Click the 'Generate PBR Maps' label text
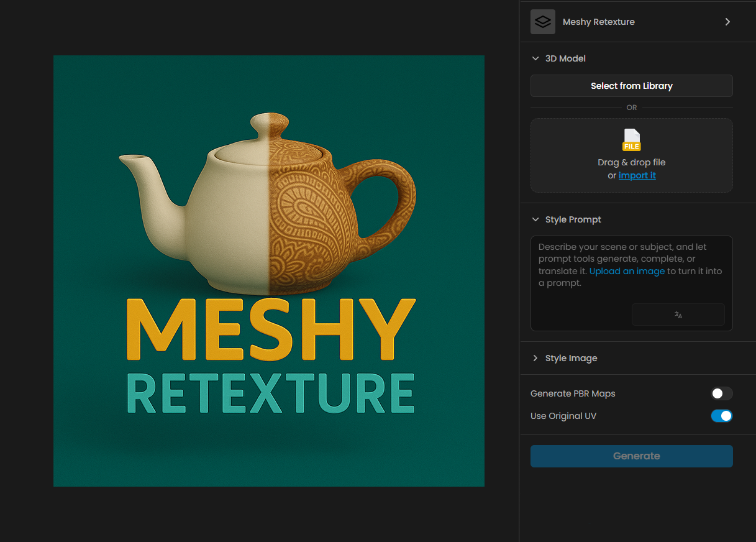756x542 pixels. tap(573, 393)
